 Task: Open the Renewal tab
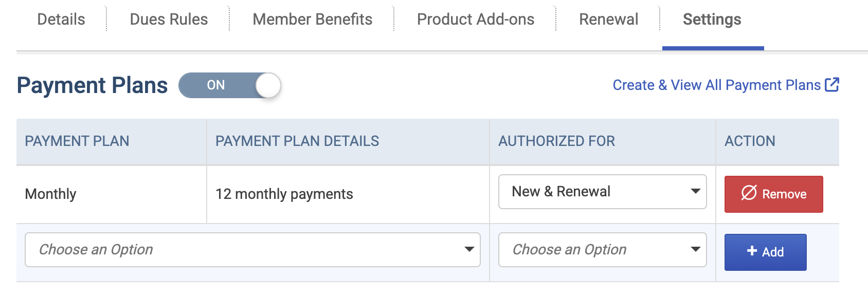coord(609,20)
